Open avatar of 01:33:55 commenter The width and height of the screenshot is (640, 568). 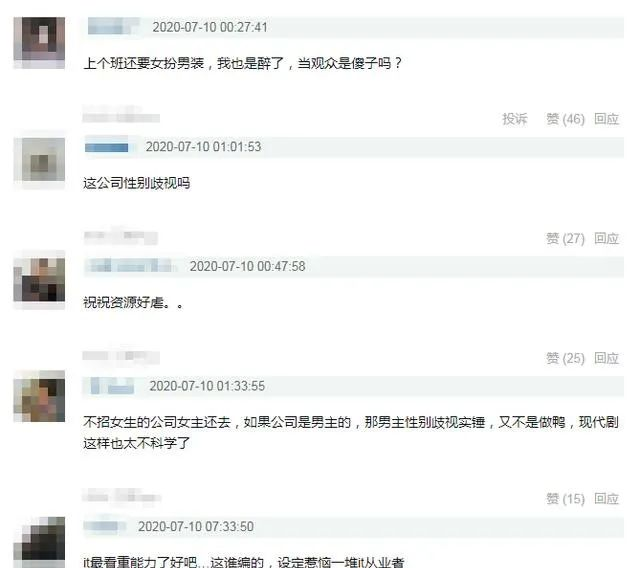click(39, 396)
